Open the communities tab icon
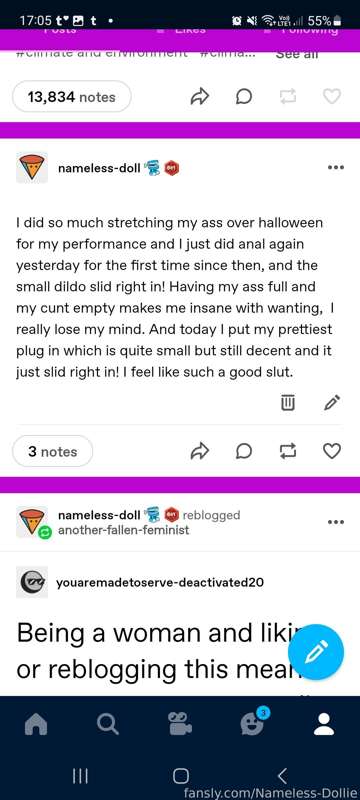Screen dimensions: 360x800 (179, 723)
